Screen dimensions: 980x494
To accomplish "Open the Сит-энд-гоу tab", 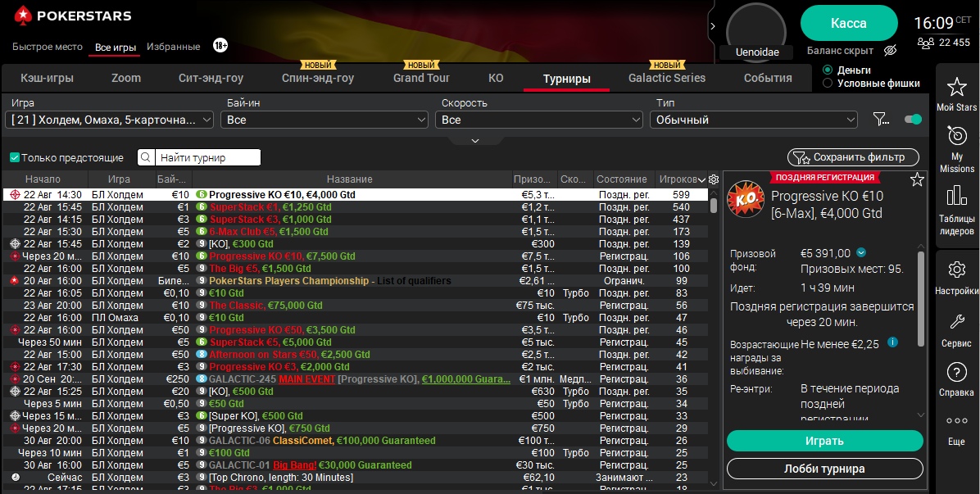I will tap(211, 78).
